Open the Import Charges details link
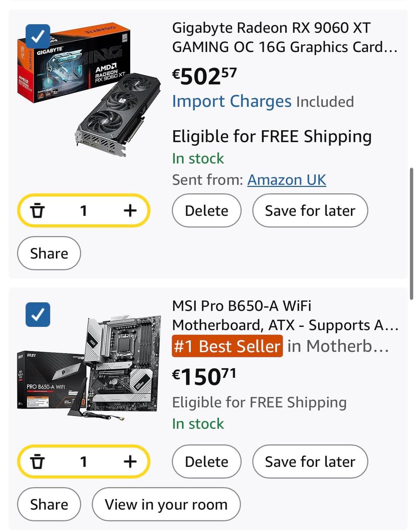This screenshot has width=416, height=532. pos(231,101)
